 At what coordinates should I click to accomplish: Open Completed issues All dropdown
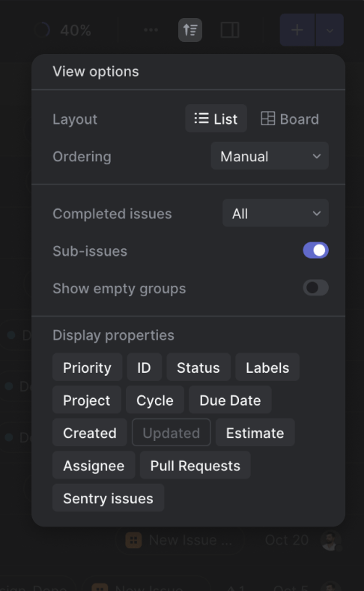click(276, 213)
